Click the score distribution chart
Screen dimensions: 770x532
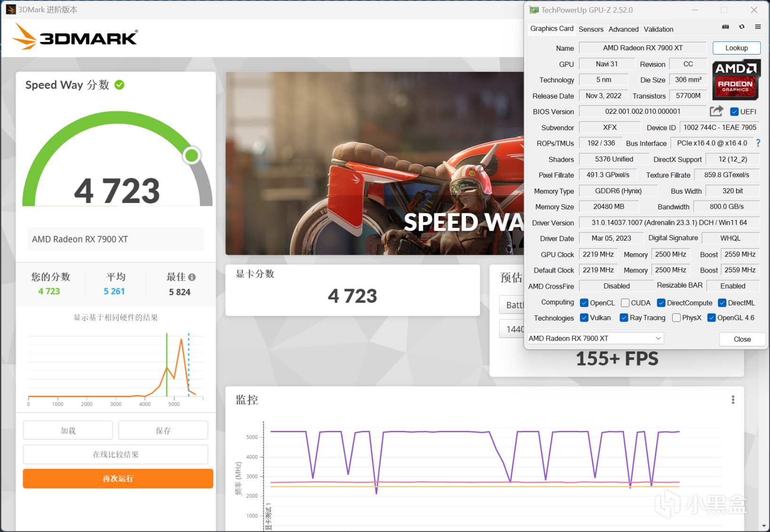point(116,367)
